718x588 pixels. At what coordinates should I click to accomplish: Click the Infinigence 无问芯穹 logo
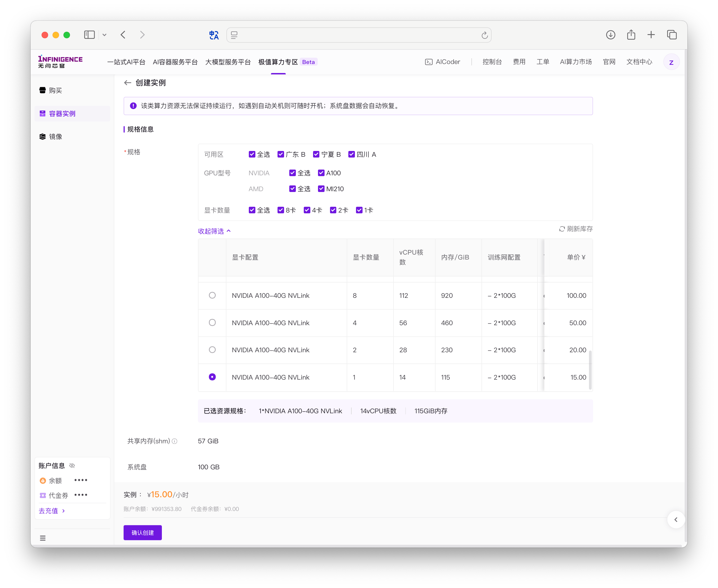[60, 62]
